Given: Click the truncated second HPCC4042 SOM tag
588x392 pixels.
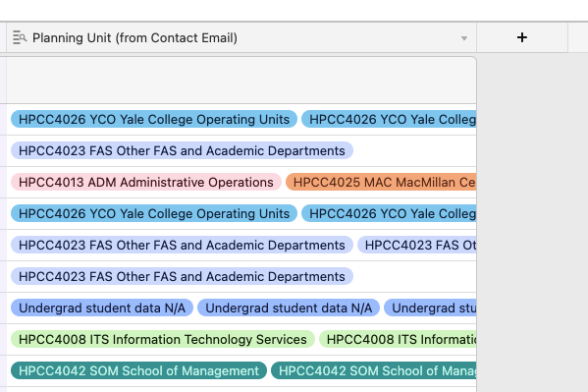Looking at the screenshot, I should click(374, 371).
